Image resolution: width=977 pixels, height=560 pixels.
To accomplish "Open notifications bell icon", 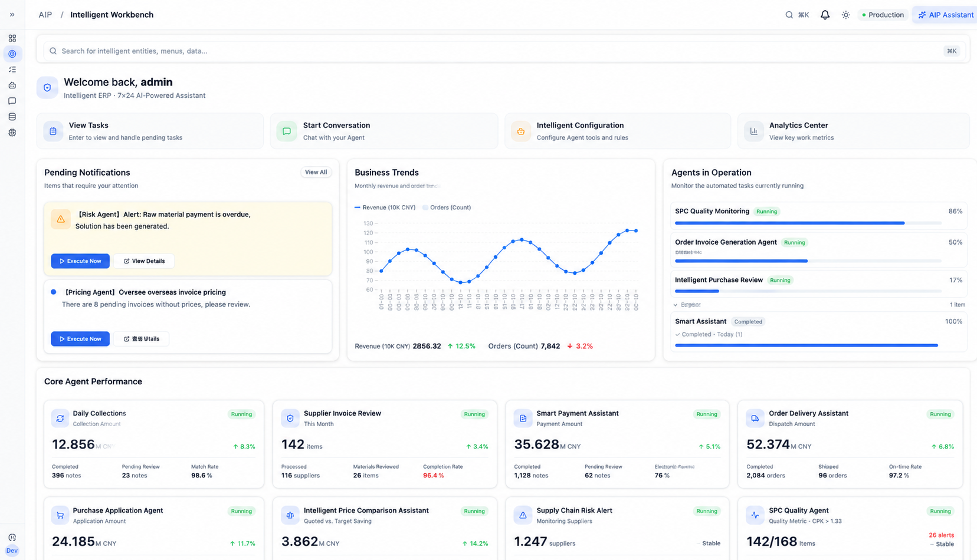I will (825, 15).
